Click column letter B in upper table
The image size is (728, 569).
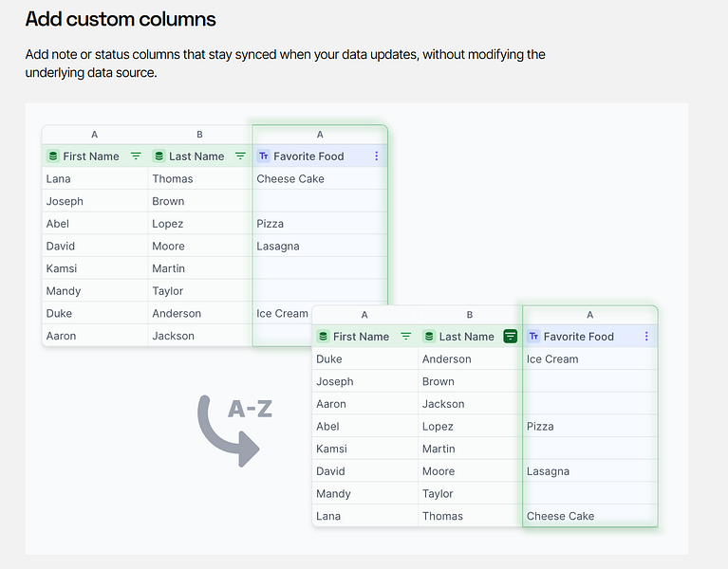[x=199, y=135]
